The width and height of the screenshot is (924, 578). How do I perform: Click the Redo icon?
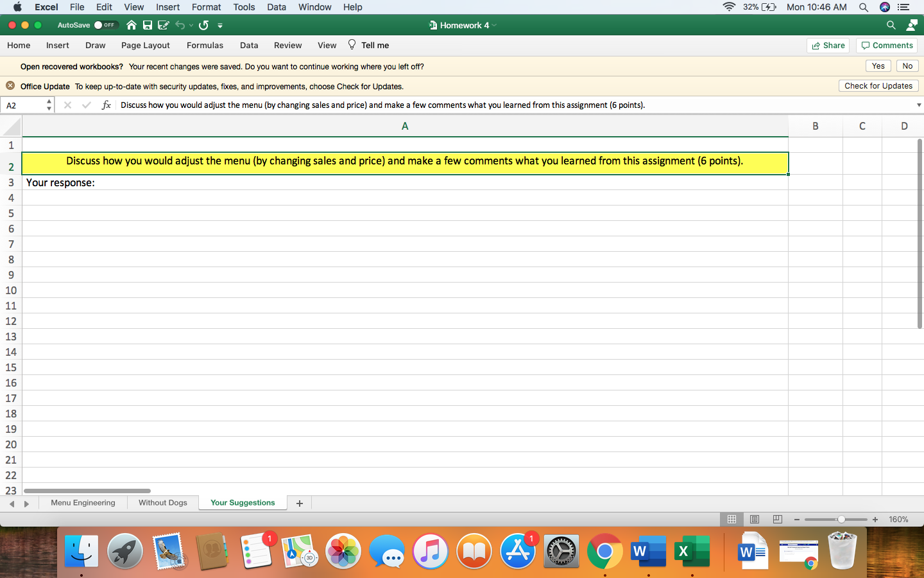203,25
